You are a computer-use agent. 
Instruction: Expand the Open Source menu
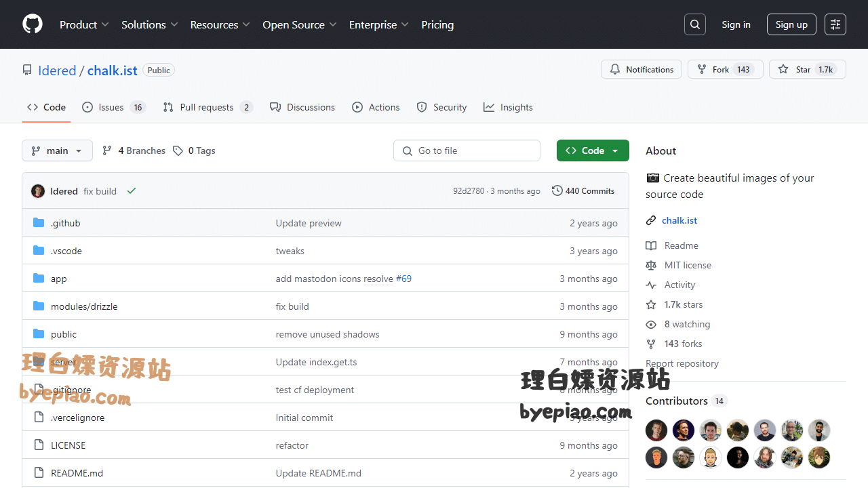pyautogui.click(x=300, y=24)
